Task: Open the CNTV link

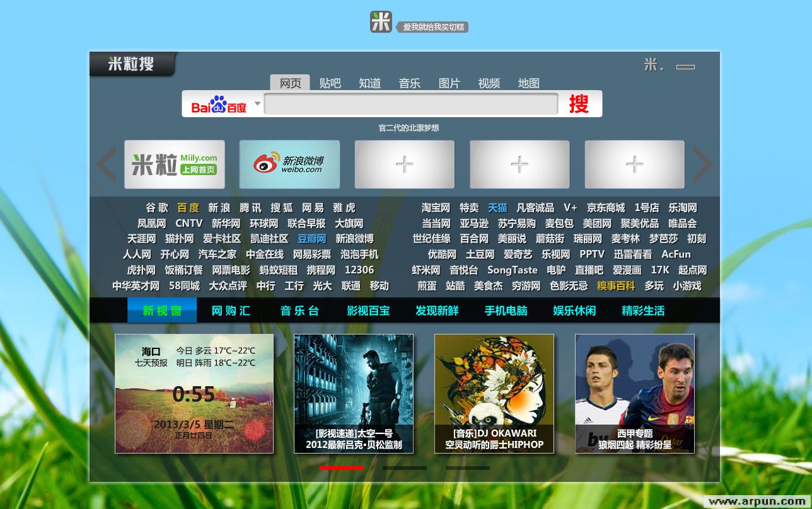Action: tap(189, 224)
